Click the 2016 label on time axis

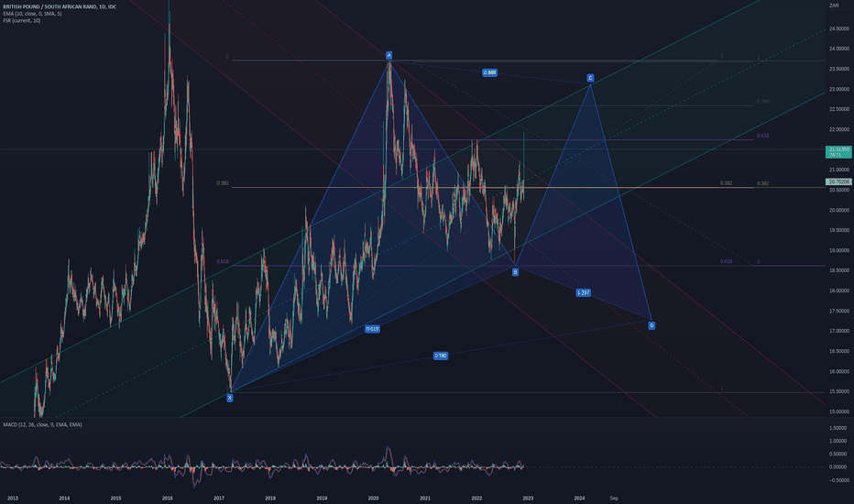click(167, 498)
